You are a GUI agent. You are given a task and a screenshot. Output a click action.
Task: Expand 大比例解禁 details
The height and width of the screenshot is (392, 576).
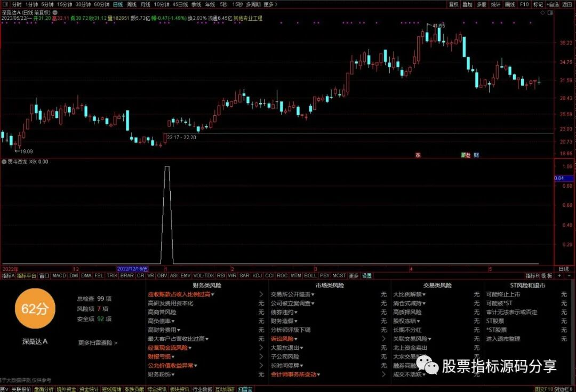pos(424,294)
